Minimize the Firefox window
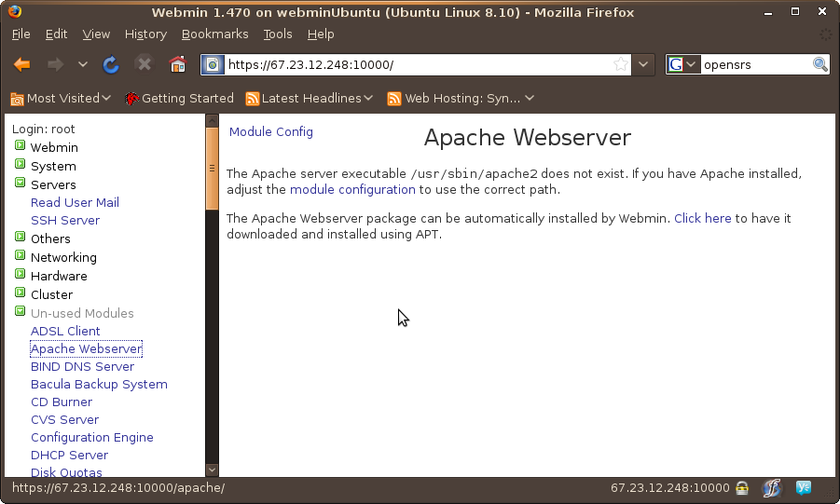This screenshot has width=840, height=504. tap(768, 12)
